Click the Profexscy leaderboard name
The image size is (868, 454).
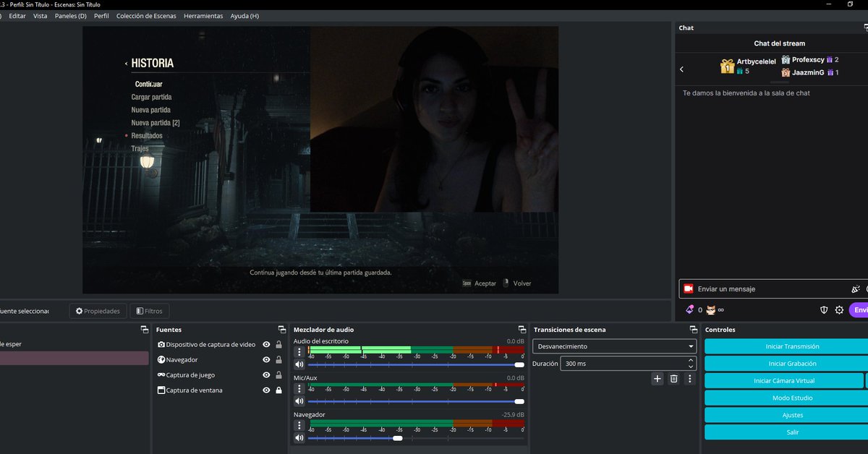[808, 59]
